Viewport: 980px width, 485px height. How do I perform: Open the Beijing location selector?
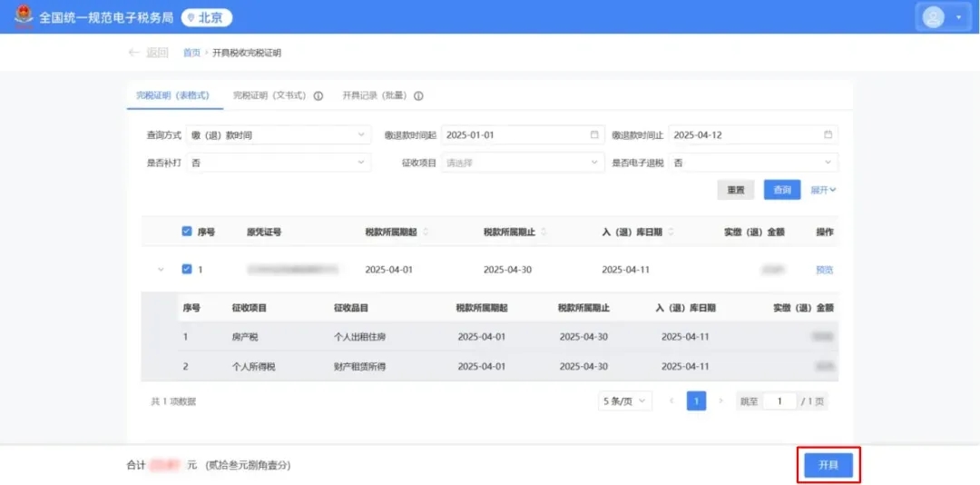207,17
